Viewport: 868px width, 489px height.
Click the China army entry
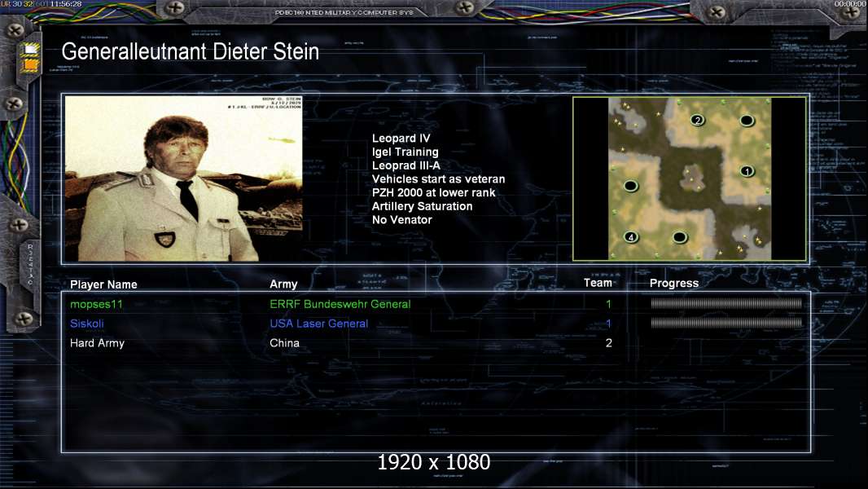(x=284, y=343)
